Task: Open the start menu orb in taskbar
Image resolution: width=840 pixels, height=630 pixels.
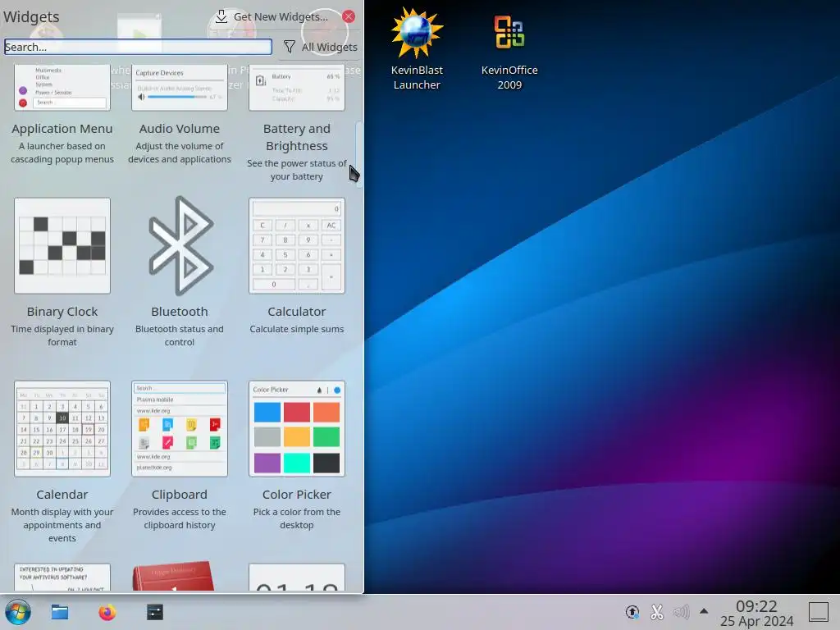Action: 18,612
